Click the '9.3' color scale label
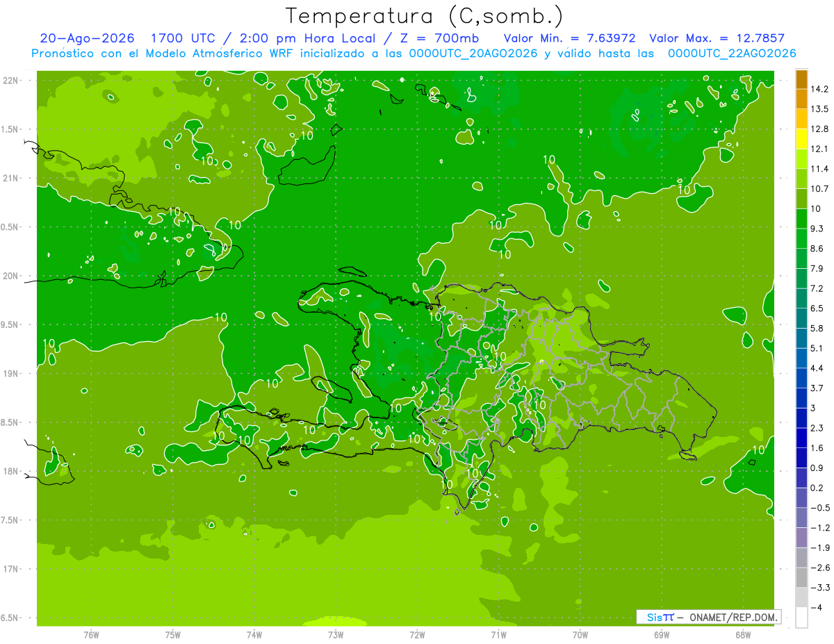 pyautogui.click(x=817, y=229)
